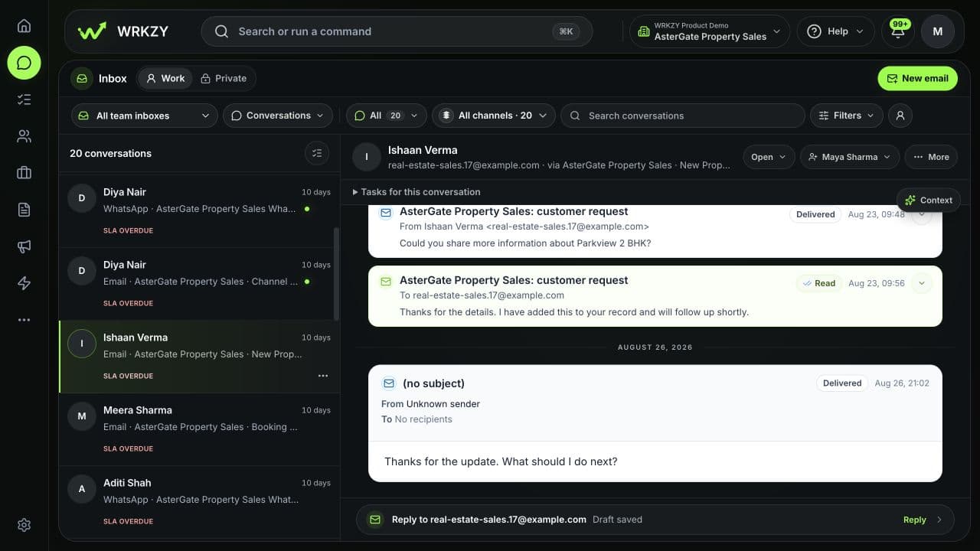Click the WRKZY logo
Image resolution: width=980 pixels, height=551 pixels.
point(123,31)
